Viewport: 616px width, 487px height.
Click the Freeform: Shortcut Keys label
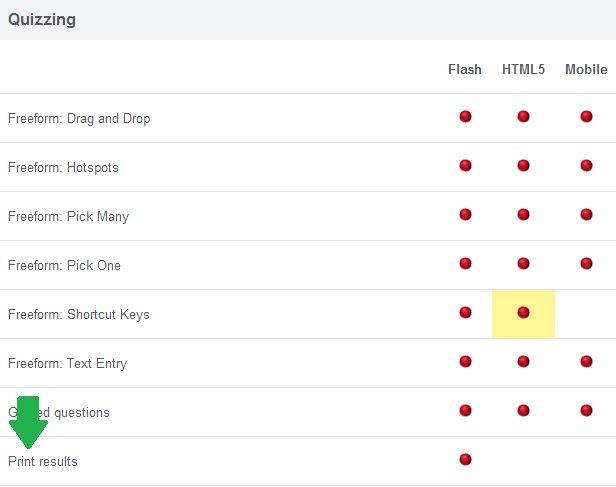(79, 314)
